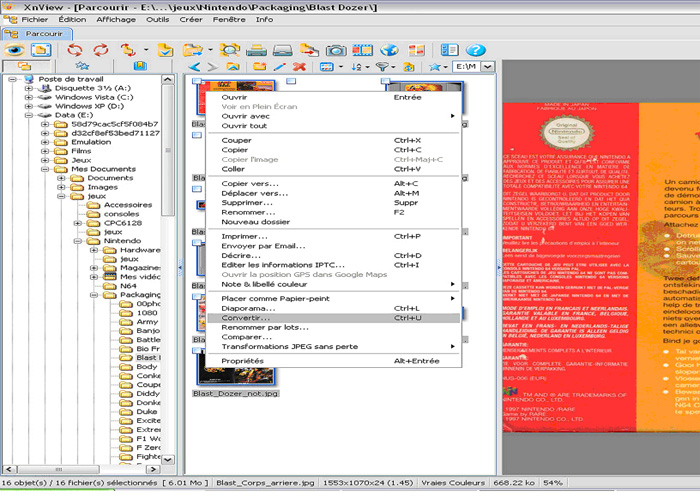
Task: Click the batch convert toolbar icon
Action: [x=309, y=50]
